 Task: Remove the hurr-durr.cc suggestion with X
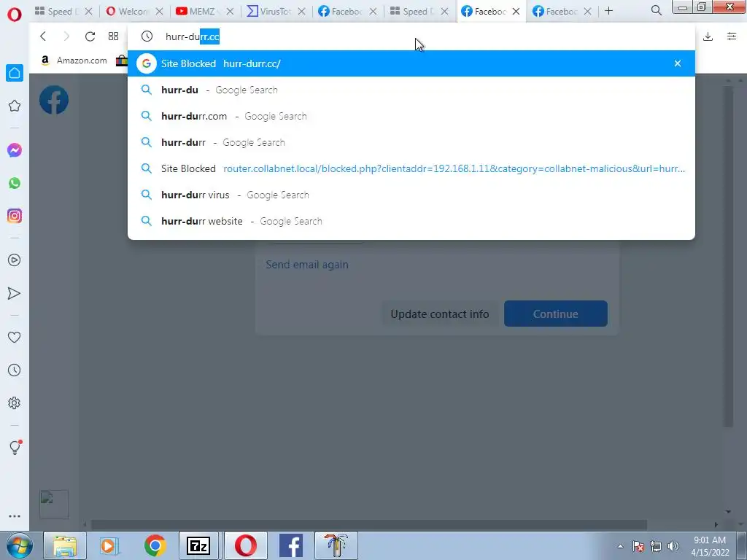coord(678,63)
